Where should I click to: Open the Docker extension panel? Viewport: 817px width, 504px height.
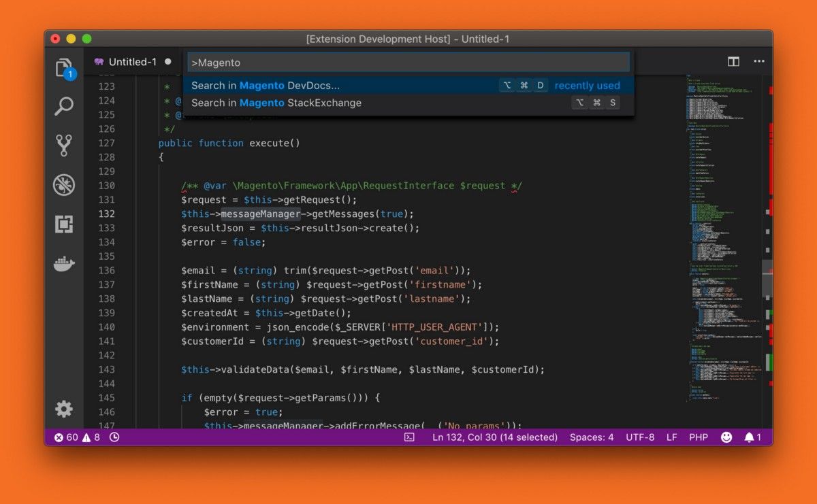pyautogui.click(x=63, y=264)
